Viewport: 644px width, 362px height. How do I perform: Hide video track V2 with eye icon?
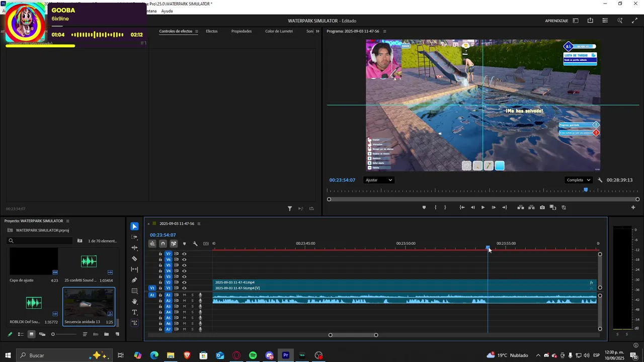coord(184,283)
